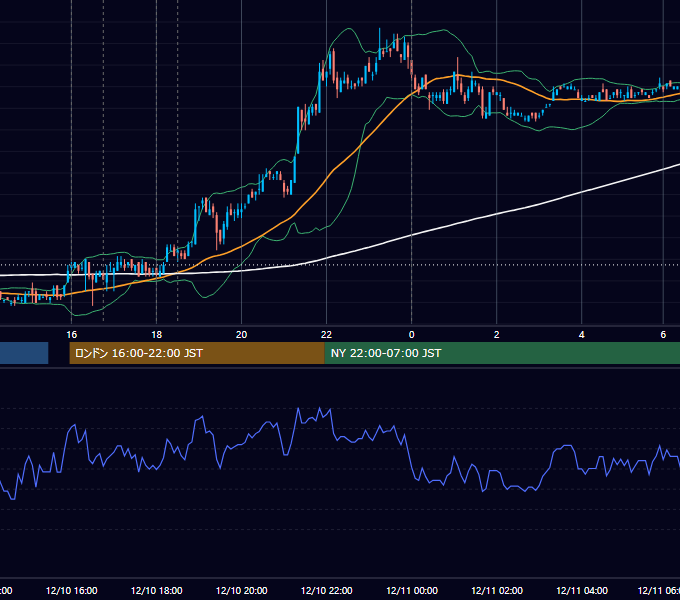Viewport: 680px width, 600px height.
Task: Click the 12/11 04:00 date label
Action: click(582, 590)
